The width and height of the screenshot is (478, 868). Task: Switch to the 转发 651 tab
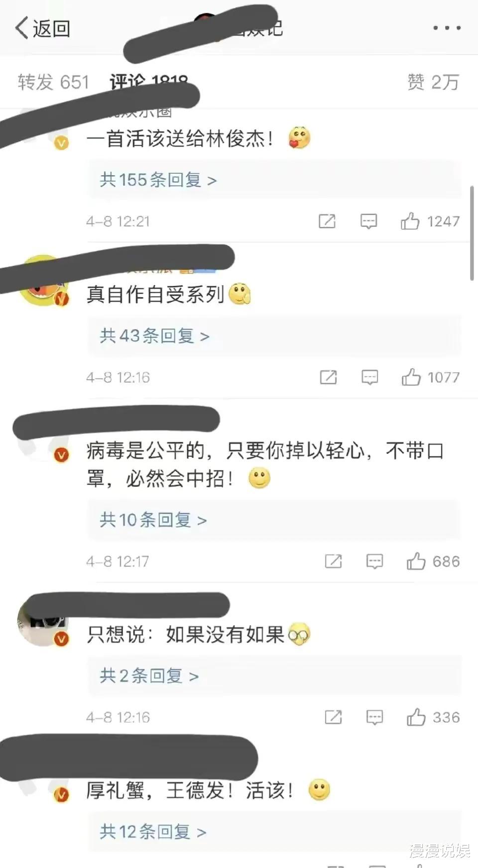[53, 82]
